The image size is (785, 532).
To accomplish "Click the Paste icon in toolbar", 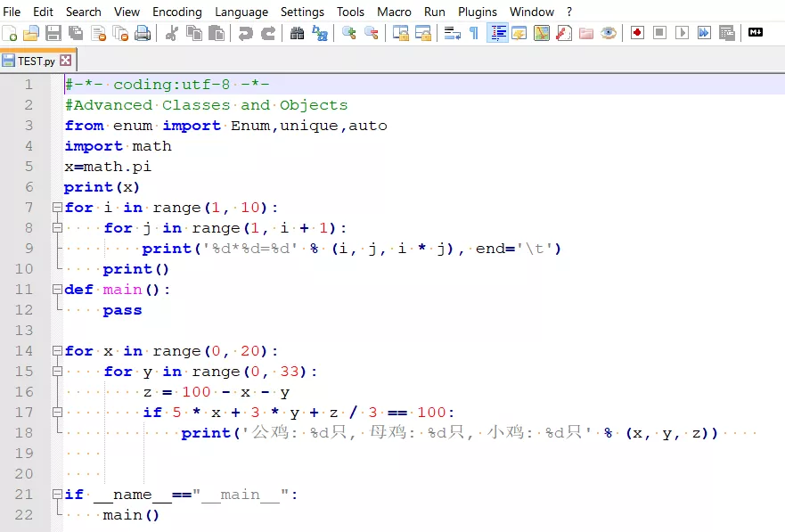I will pyautogui.click(x=217, y=34).
